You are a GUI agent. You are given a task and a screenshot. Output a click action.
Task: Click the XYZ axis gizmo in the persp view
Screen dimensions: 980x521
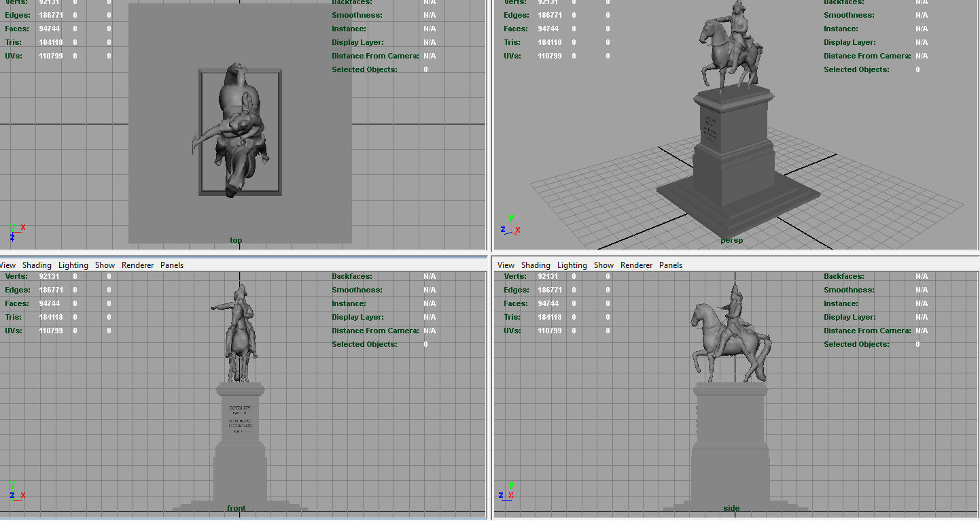coord(510,224)
